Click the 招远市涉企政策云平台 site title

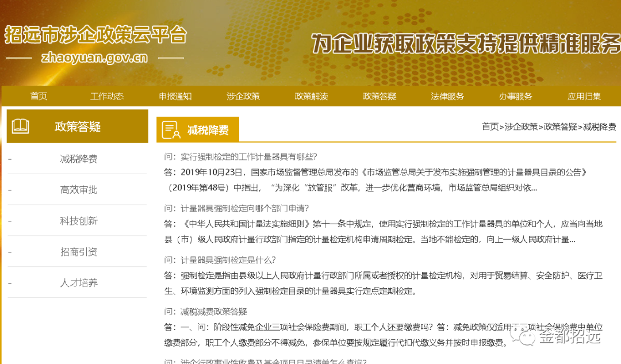click(96, 35)
